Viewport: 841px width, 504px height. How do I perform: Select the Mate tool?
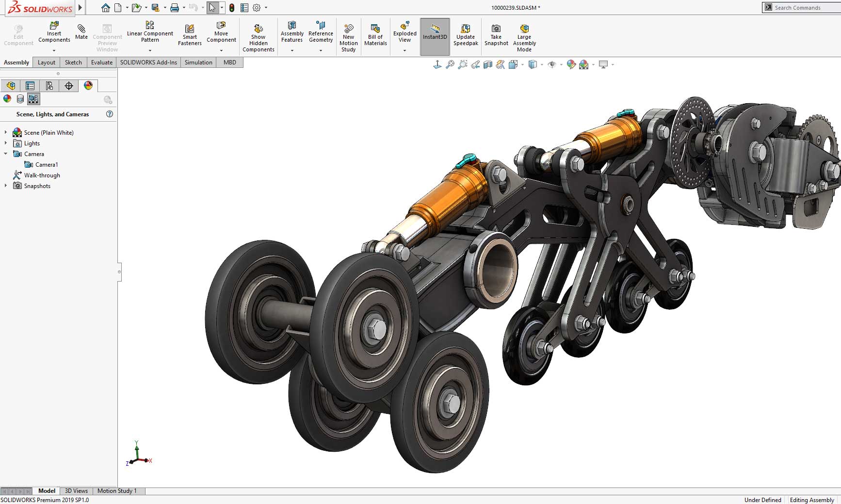coord(81,33)
